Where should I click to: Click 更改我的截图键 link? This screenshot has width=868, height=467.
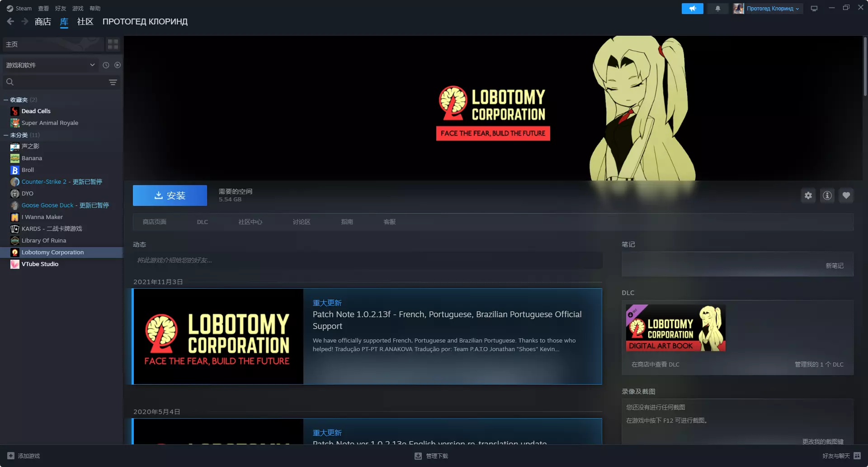tap(823, 441)
